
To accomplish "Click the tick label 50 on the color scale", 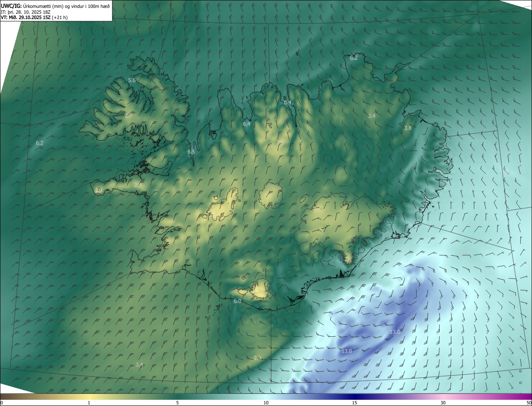I will click(529, 403).
